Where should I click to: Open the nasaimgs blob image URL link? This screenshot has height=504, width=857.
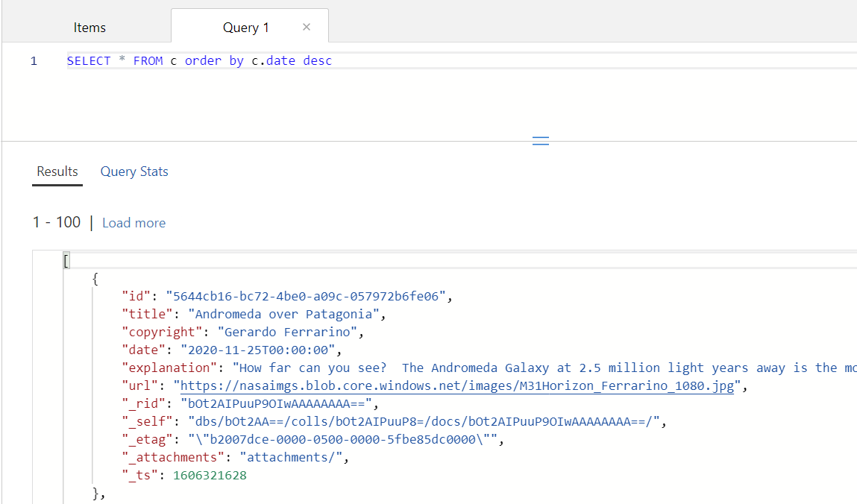coord(457,385)
